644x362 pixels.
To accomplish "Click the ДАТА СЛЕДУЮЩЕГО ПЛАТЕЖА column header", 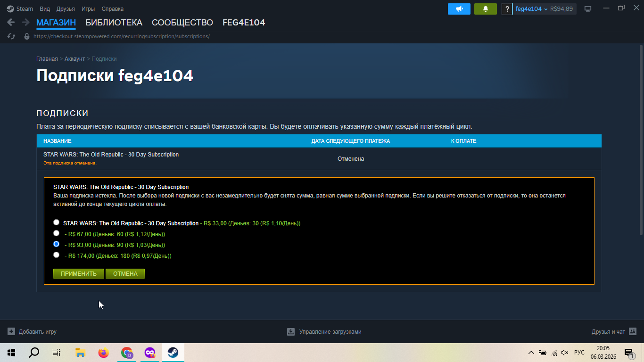I will (x=351, y=141).
